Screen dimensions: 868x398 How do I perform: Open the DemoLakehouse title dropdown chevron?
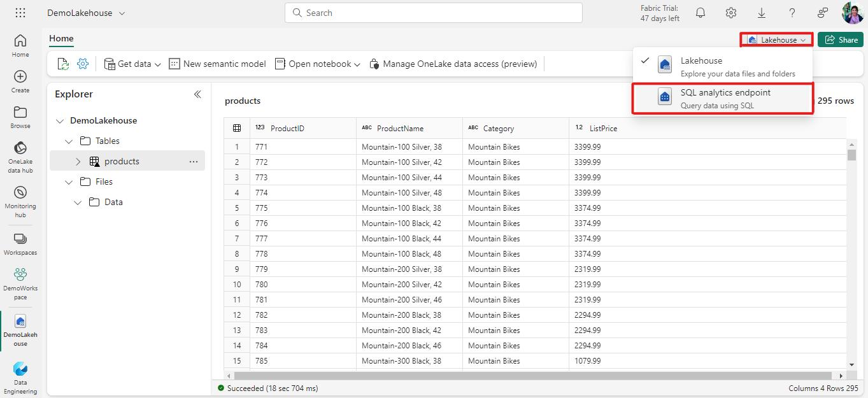click(122, 13)
